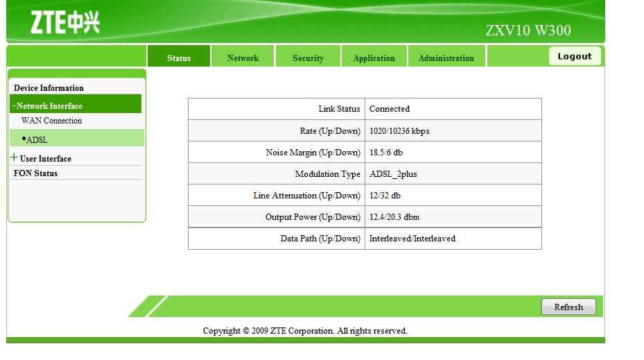Click the ZTE copyright notice text
The height and width of the screenshot is (360, 644).
tap(305, 331)
